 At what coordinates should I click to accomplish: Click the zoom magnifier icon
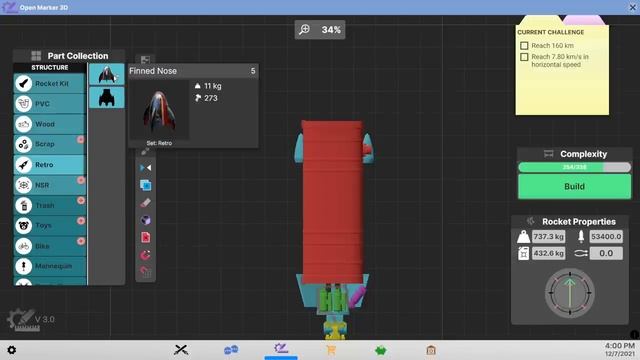pyautogui.click(x=304, y=29)
